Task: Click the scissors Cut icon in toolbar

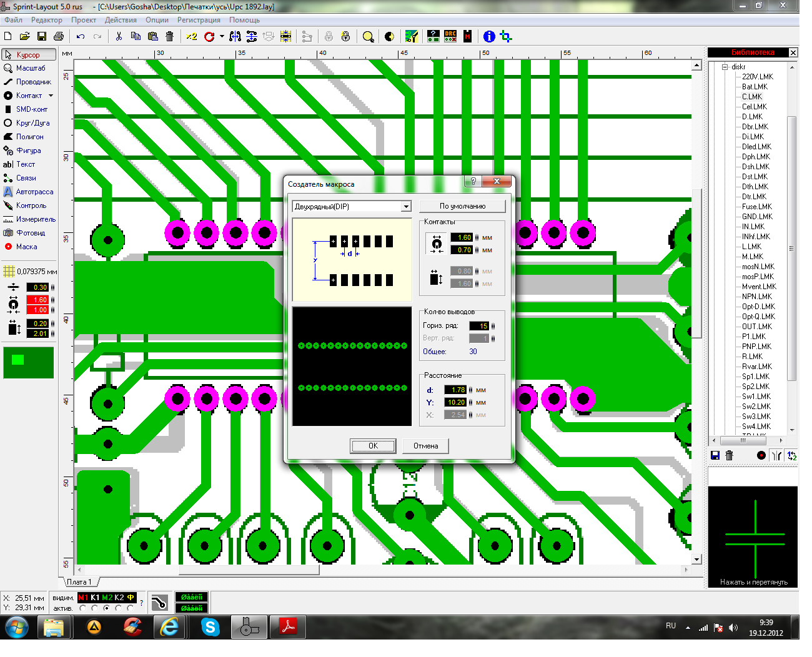Action: click(119, 37)
